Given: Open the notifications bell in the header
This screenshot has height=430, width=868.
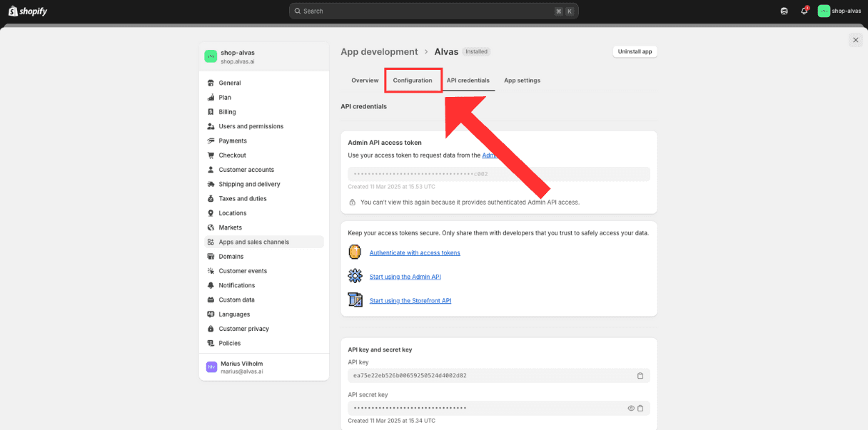Looking at the screenshot, I should click(x=804, y=11).
